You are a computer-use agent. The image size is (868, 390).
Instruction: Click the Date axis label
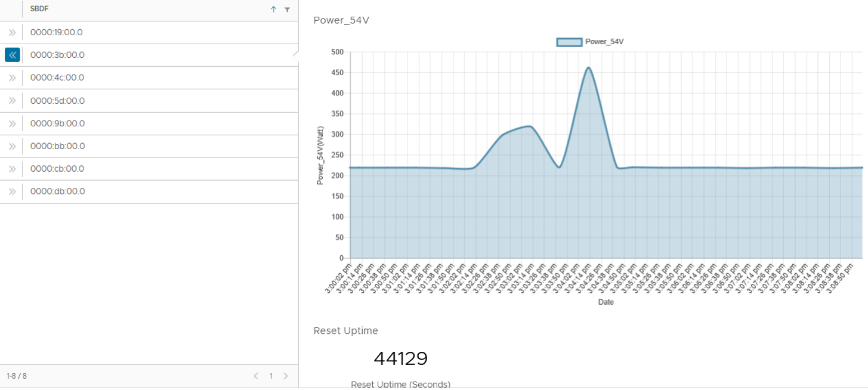tap(606, 302)
